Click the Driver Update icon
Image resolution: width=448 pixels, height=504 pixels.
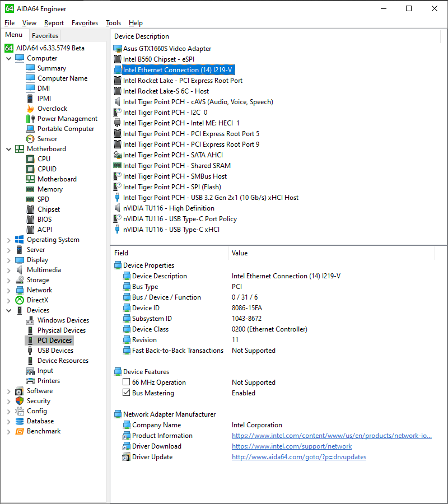tap(127, 457)
